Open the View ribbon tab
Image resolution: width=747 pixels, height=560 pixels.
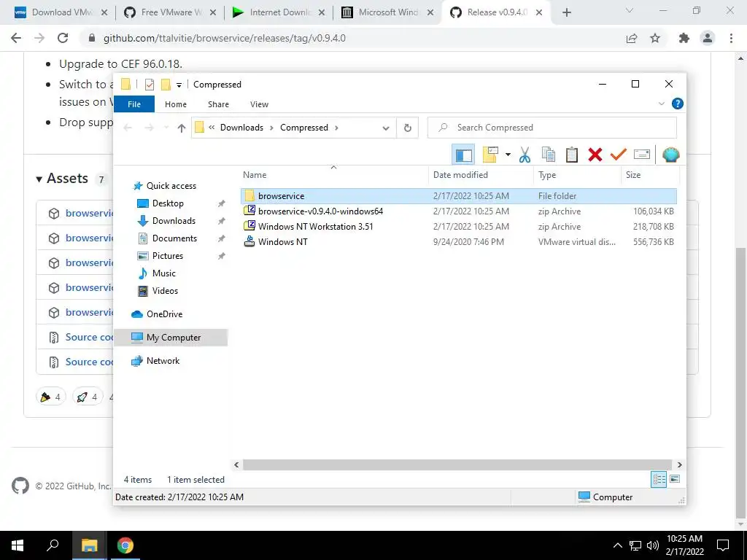[x=259, y=104]
